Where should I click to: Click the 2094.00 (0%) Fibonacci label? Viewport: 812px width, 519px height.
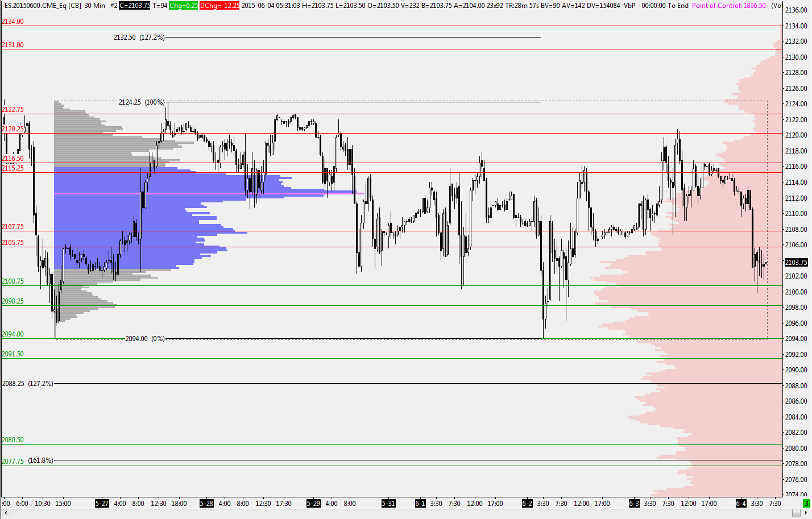point(145,339)
